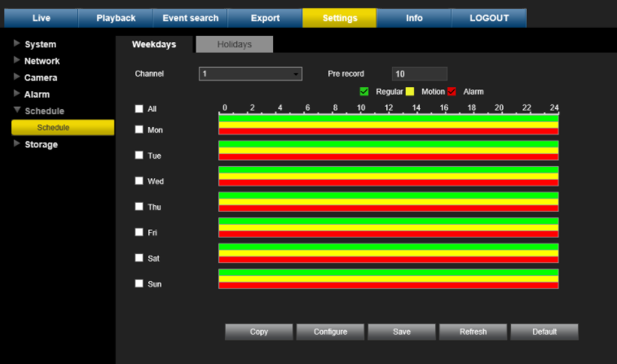
Task: Expand the System tree arrow
Action: click(x=17, y=44)
